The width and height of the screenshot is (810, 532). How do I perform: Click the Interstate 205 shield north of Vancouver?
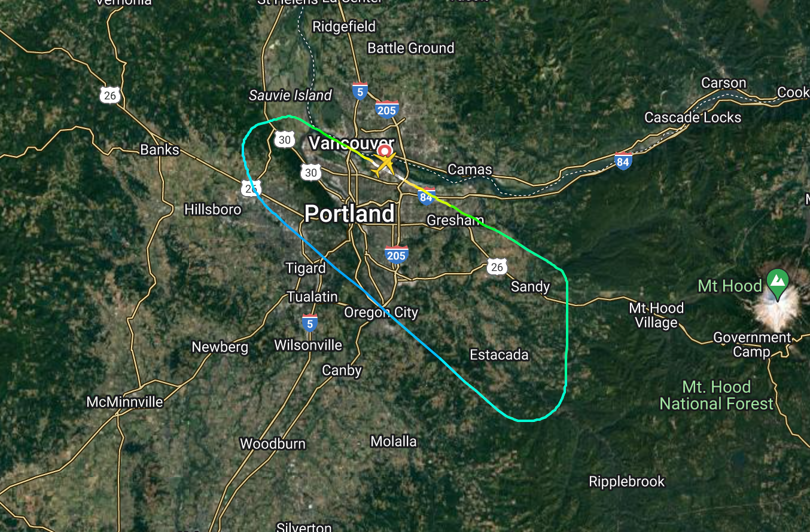point(387,109)
